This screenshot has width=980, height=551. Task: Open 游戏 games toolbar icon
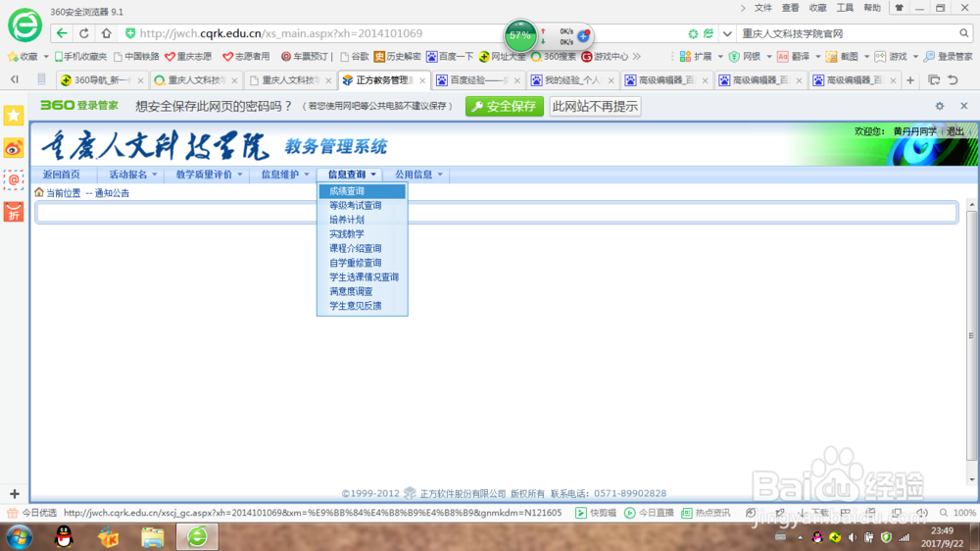pos(891,56)
